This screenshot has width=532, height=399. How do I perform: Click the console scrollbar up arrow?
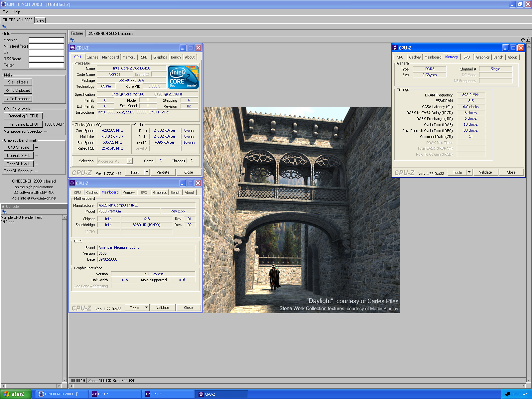pyautogui.click(x=65, y=217)
